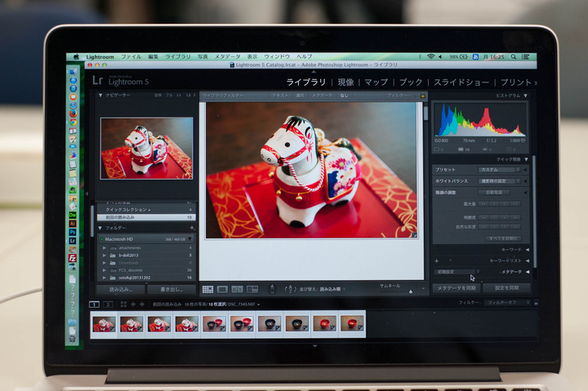Add a folder with the plus icon

coord(192,228)
